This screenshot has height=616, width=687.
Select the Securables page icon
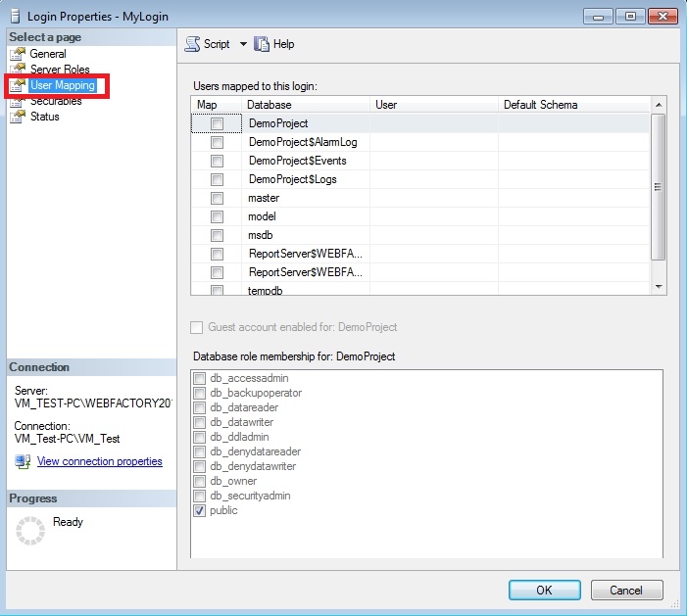[x=18, y=101]
